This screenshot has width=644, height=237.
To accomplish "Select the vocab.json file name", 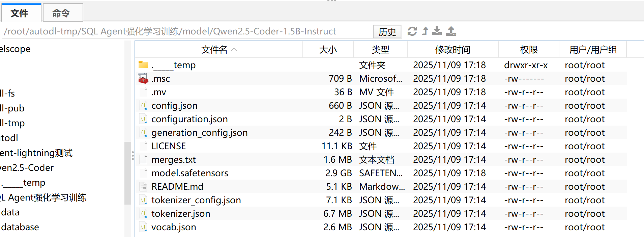I will coord(174,227).
